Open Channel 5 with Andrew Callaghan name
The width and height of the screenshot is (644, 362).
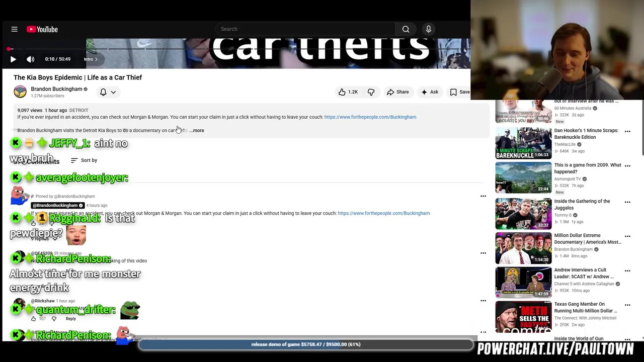click(x=584, y=284)
